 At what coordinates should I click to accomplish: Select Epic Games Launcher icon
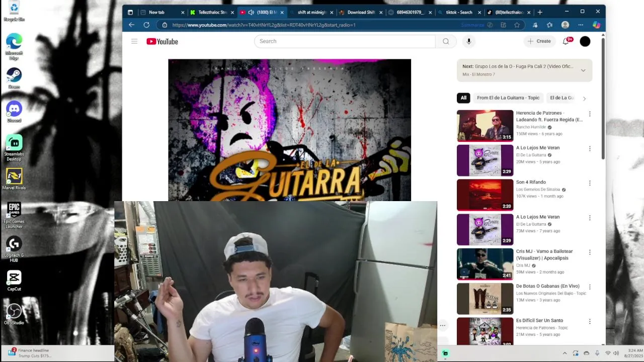click(x=14, y=215)
